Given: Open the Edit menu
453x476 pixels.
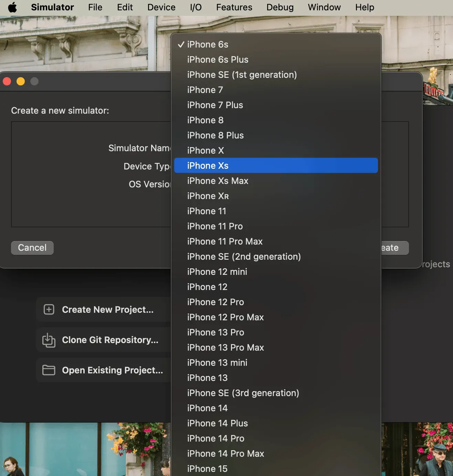Looking at the screenshot, I should point(125,7).
